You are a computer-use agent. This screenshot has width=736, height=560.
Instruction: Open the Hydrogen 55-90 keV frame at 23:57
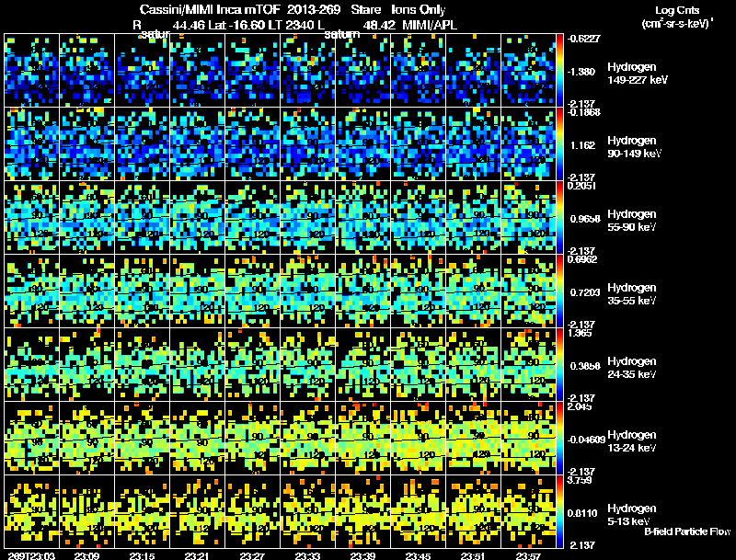tap(528, 218)
